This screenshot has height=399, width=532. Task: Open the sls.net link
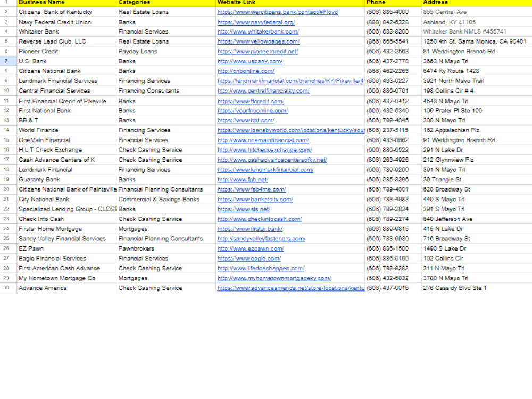[x=244, y=209]
